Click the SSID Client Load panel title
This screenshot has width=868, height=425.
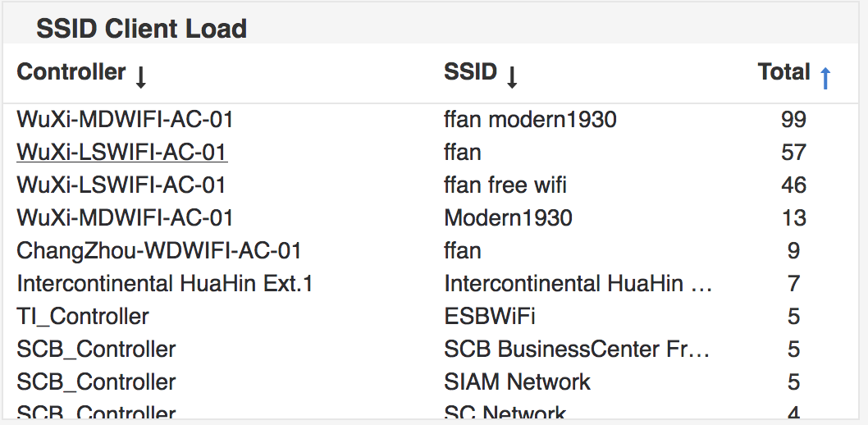(x=142, y=29)
